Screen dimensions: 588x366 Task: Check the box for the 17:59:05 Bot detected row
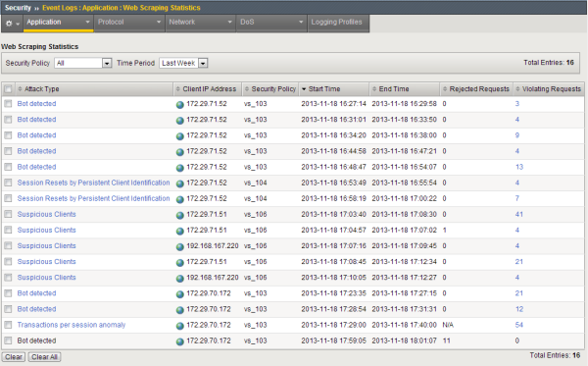pos(8,340)
